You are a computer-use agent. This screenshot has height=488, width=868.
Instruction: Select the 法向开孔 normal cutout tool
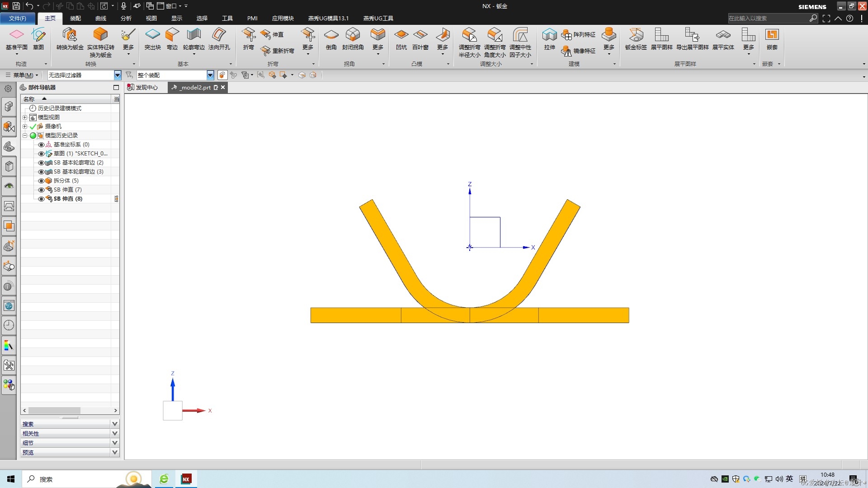coord(219,39)
